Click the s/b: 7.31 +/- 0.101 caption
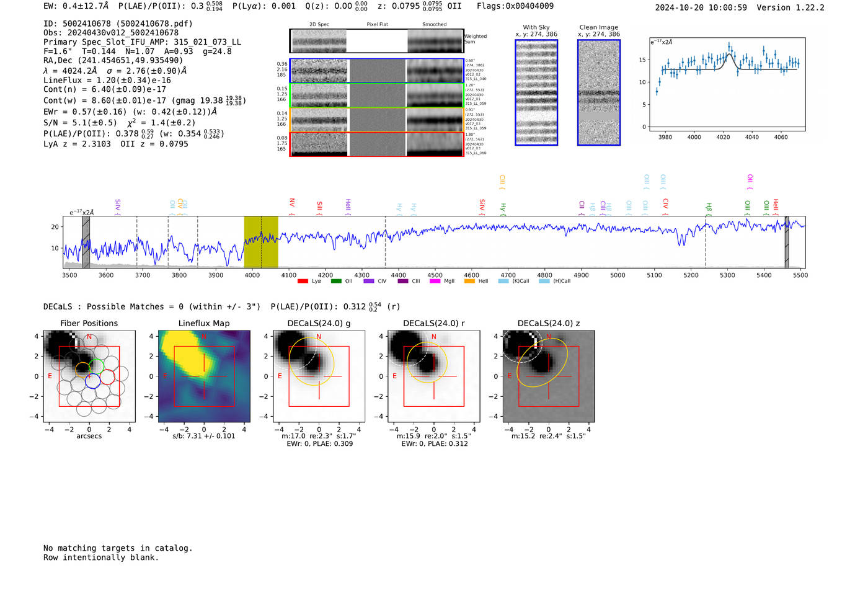The height and width of the screenshot is (591, 868). coord(204,436)
